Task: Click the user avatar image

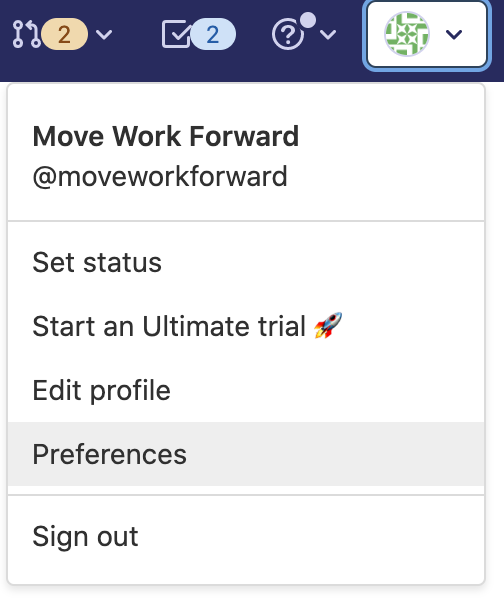Action: [x=407, y=34]
